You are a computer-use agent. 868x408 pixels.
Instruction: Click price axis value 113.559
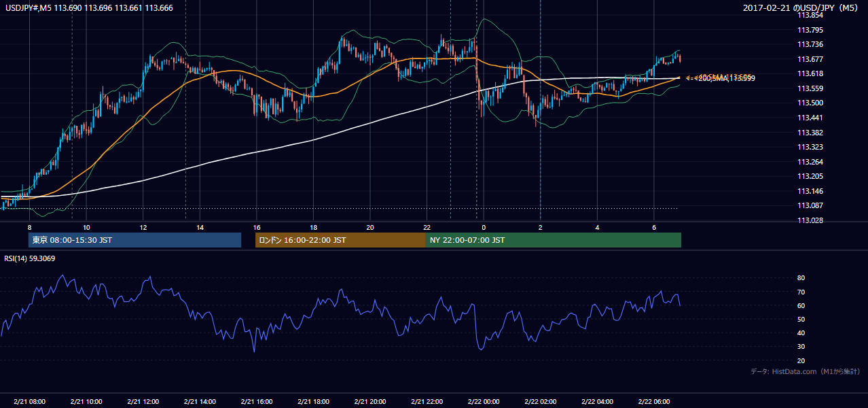click(x=810, y=88)
